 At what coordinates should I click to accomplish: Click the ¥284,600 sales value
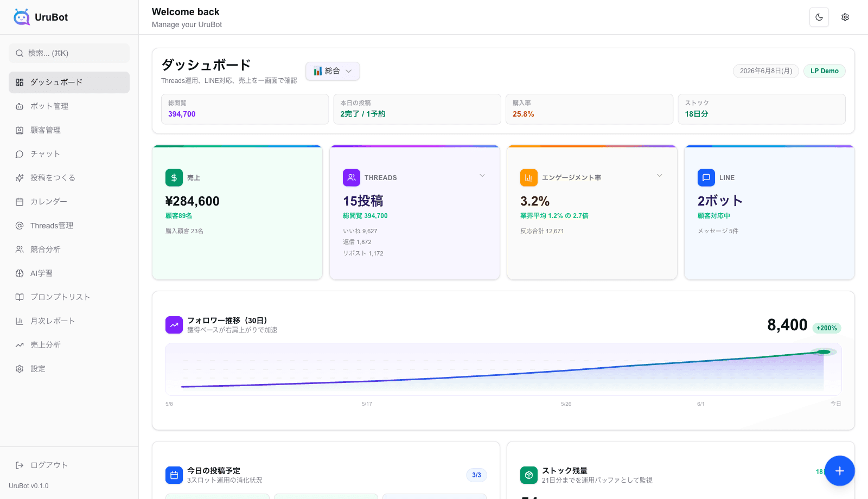(193, 201)
